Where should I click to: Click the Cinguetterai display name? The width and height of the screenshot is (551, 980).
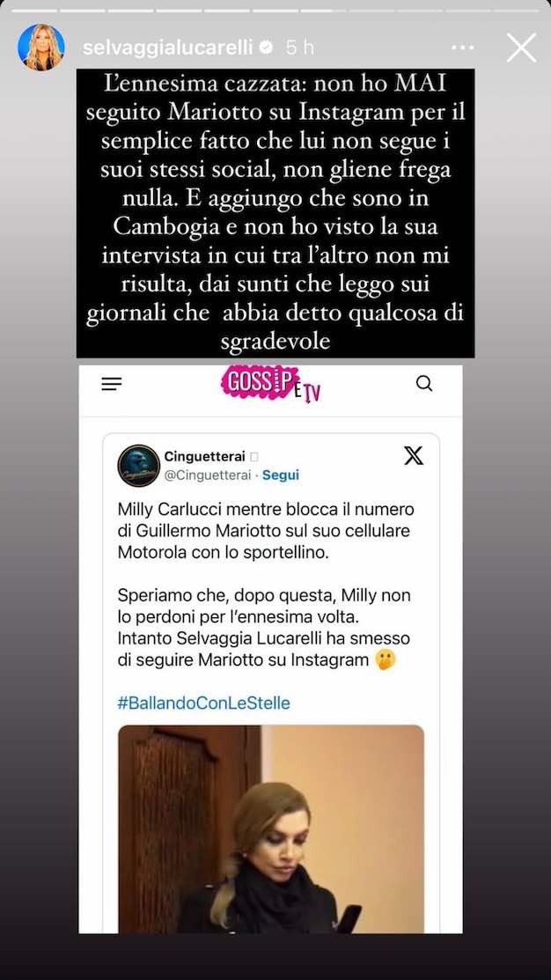tap(204, 456)
